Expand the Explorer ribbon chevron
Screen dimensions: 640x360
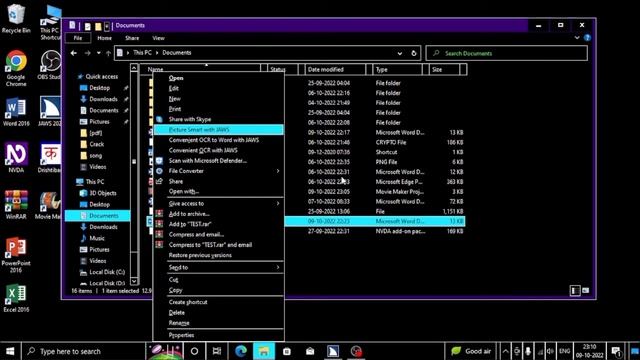[x=577, y=38]
